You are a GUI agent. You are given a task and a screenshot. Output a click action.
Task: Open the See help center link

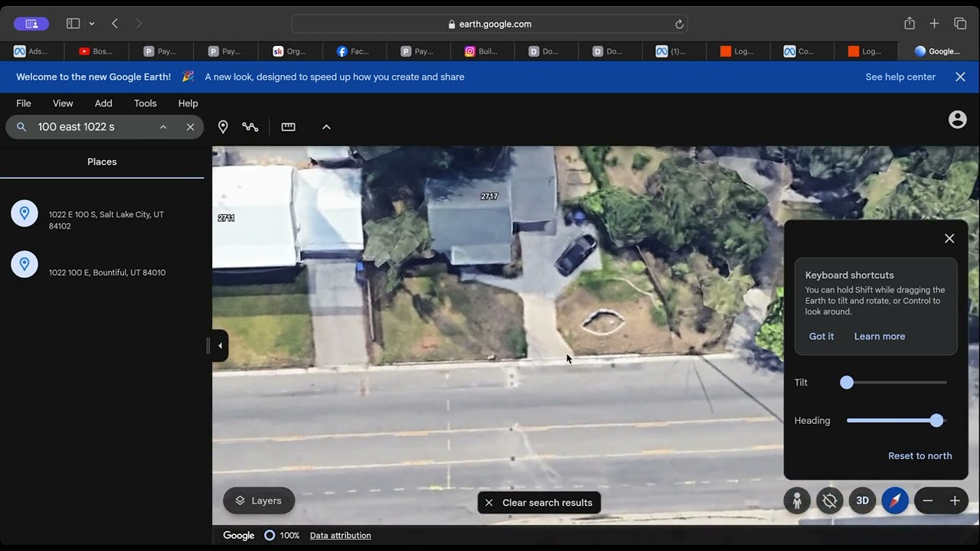tap(900, 77)
